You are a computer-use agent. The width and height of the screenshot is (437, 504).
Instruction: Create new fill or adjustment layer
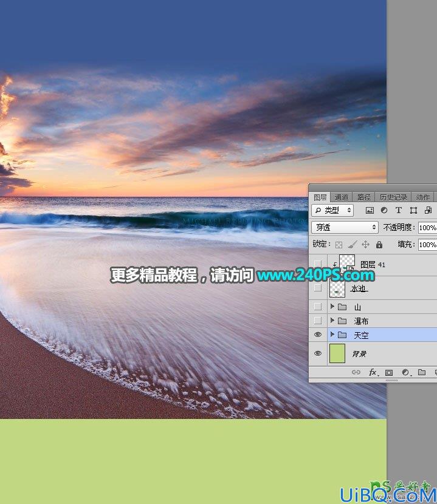405,372
